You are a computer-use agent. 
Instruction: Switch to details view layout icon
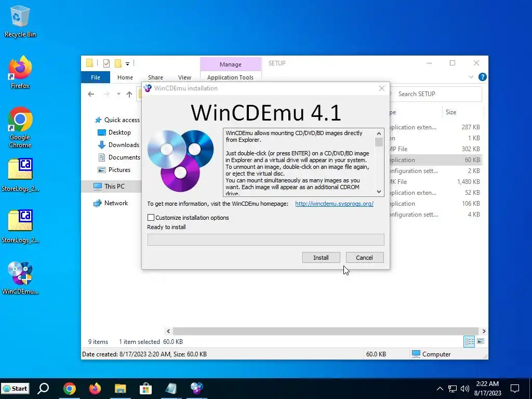[469, 341]
